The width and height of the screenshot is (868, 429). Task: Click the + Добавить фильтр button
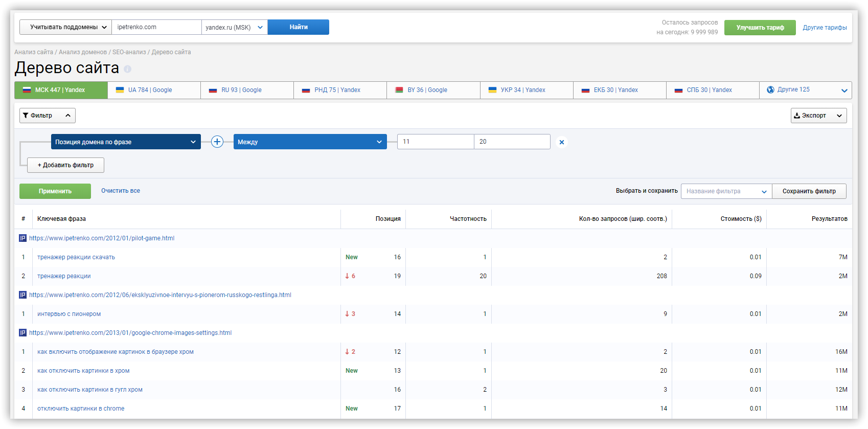click(x=65, y=165)
